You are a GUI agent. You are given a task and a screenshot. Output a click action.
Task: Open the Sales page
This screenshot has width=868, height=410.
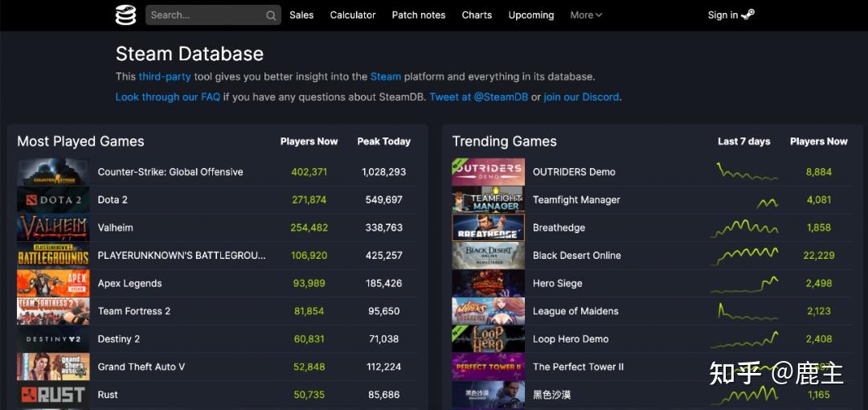pos(301,15)
